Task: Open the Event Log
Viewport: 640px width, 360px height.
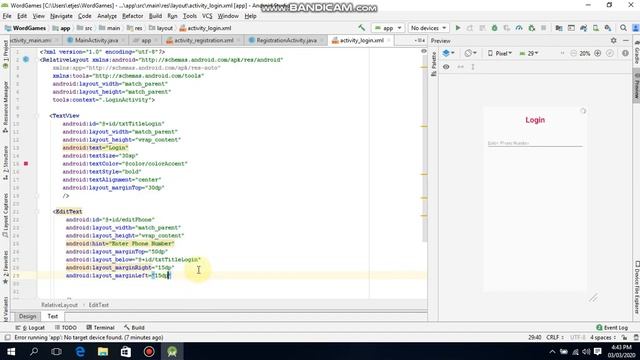Action: click(612, 327)
